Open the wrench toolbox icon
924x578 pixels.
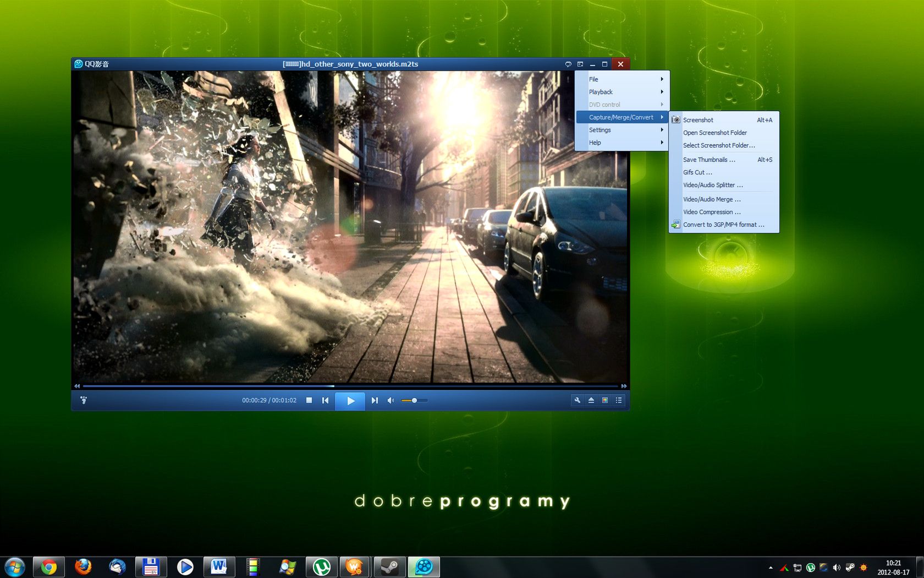(x=577, y=400)
